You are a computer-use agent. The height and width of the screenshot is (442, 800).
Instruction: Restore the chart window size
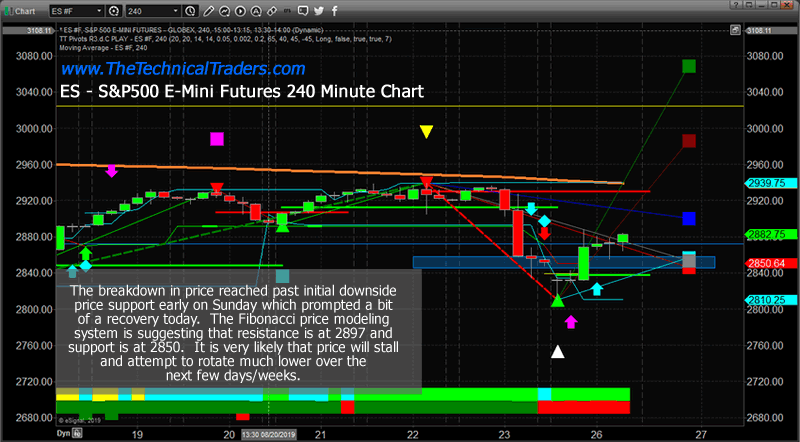pos(774,5)
